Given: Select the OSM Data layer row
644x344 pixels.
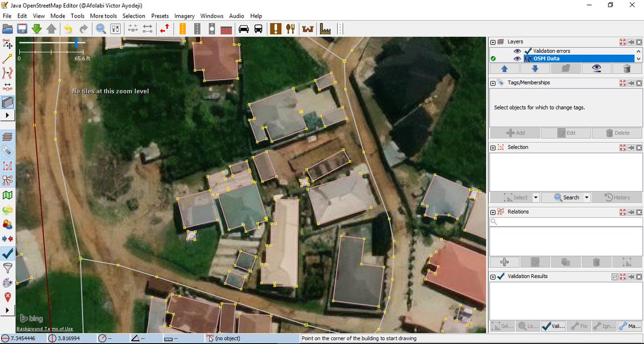Looking at the screenshot, I should [x=562, y=58].
